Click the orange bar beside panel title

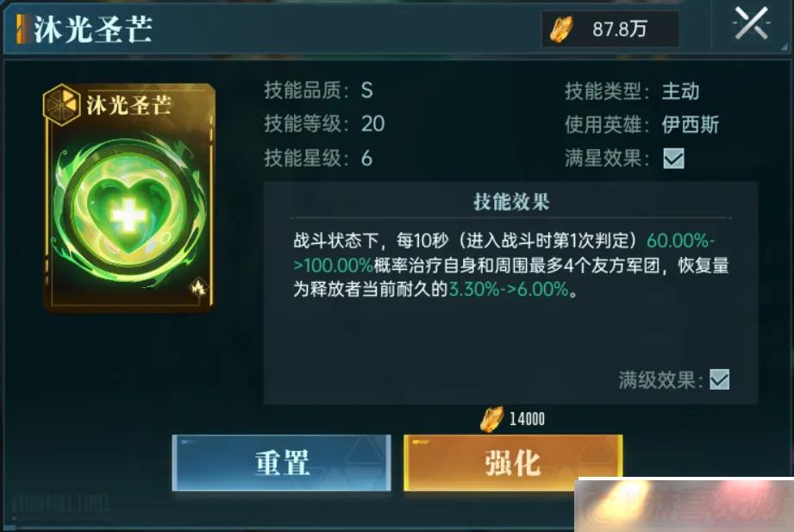22,28
